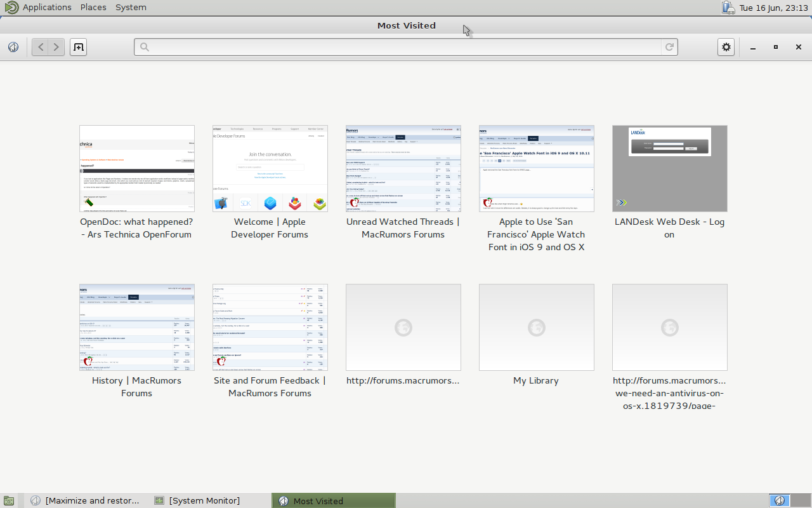This screenshot has height=508, width=812.
Task: Open the My Library placeholder thumbnail
Action: point(537,327)
